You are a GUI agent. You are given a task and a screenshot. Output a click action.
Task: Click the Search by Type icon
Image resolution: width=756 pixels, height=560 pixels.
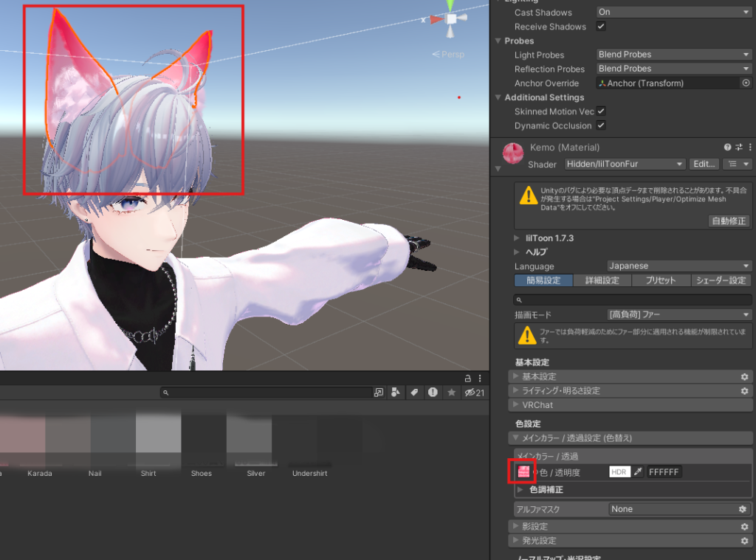396,393
